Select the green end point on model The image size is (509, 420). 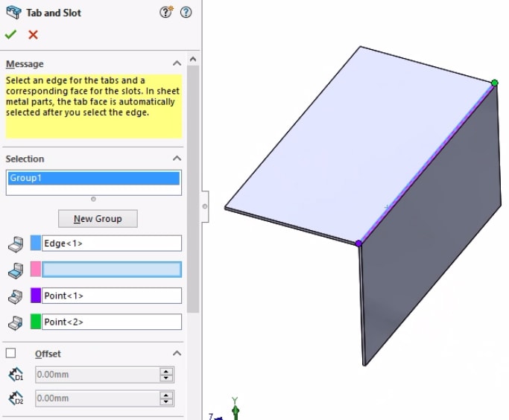[x=494, y=83]
